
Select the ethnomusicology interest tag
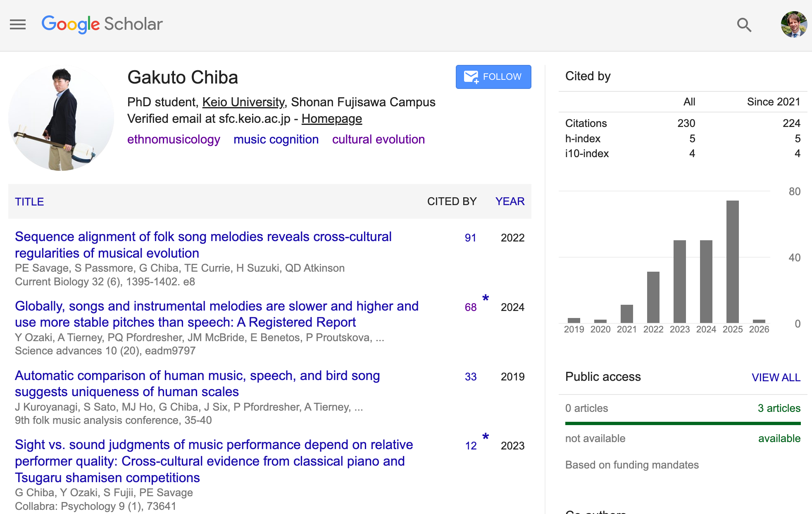click(x=174, y=139)
